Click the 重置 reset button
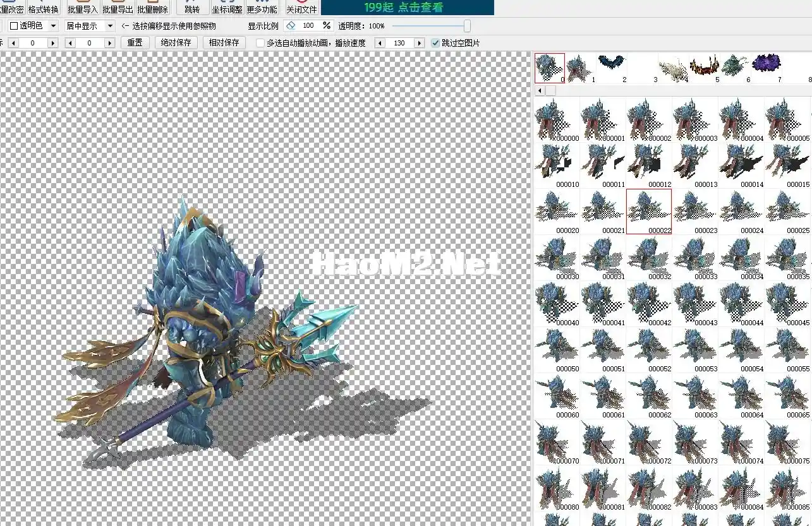 click(135, 43)
